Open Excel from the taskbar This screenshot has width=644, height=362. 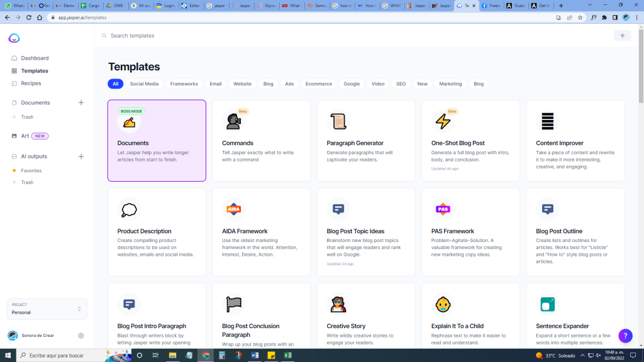click(287, 356)
